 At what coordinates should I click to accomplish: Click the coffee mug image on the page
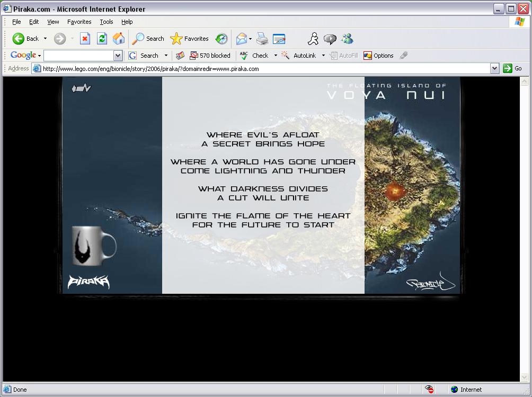coord(94,245)
